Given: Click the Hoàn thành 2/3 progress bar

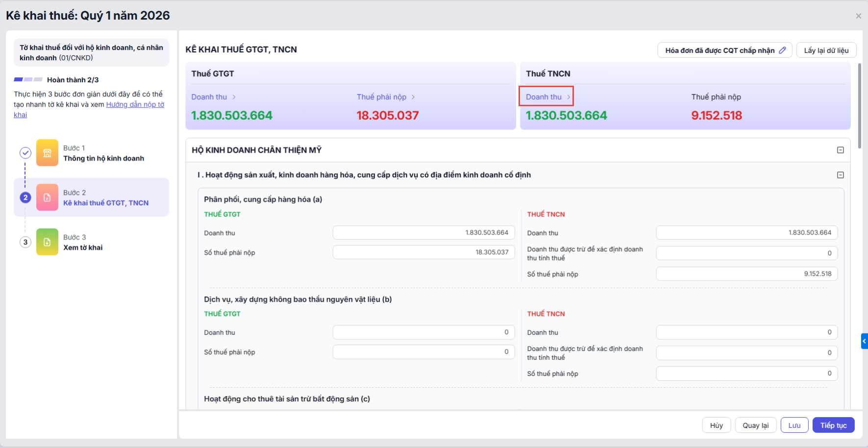Looking at the screenshot, I should pos(28,79).
